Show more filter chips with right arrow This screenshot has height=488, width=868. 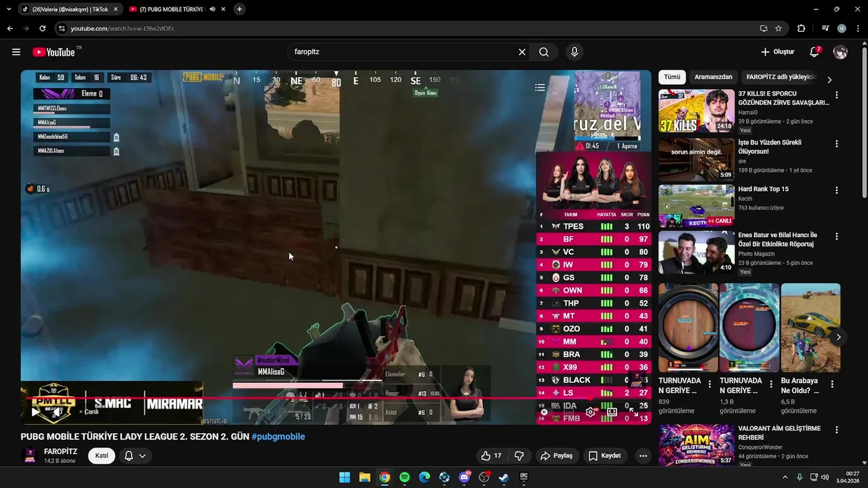coord(829,79)
